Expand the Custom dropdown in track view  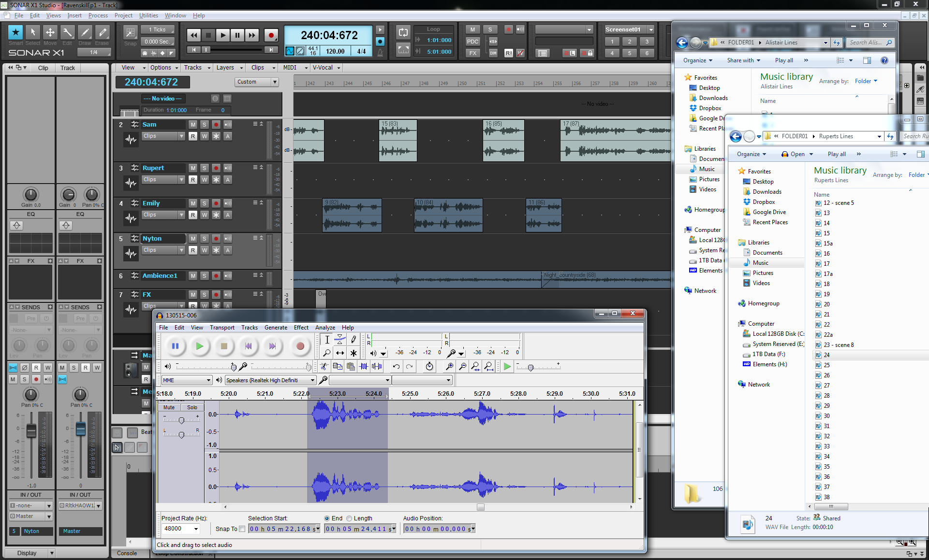point(275,82)
